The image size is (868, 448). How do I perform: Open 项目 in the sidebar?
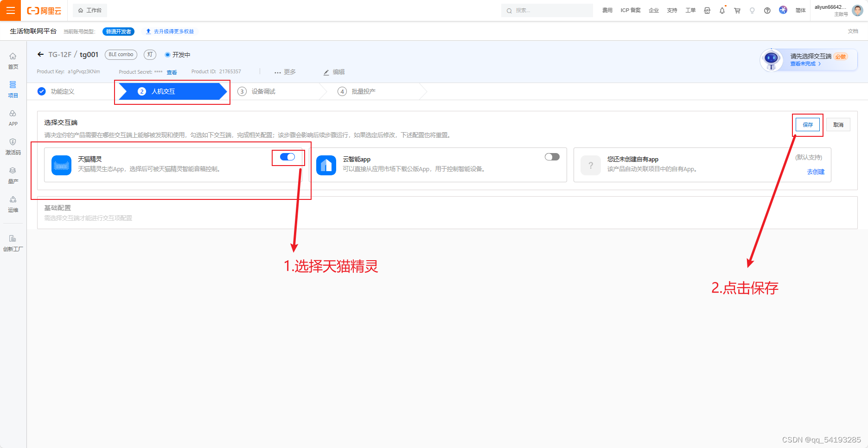pyautogui.click(x=13, y=90)
